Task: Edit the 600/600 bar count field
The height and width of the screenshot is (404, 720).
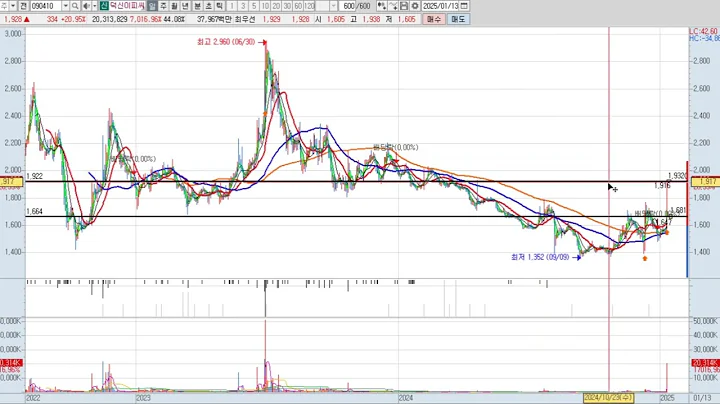Action: point(357,6)
